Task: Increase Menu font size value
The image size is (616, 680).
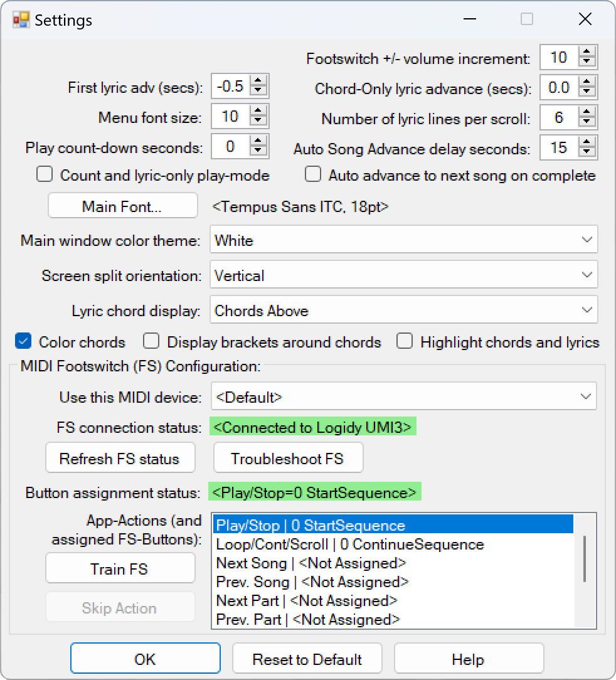Action: click(258, 111)
